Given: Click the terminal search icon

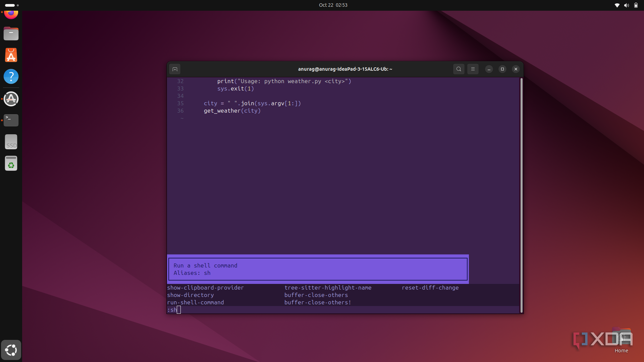Looking at the screenshot, I should click(x=459, y=69).
